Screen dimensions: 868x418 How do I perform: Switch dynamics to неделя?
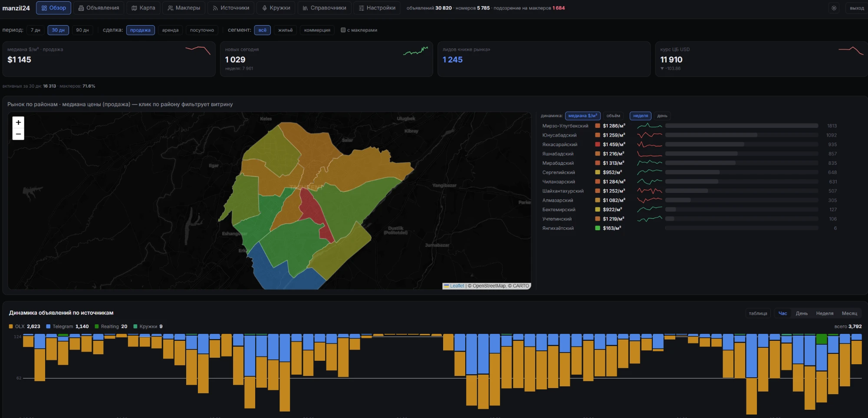pyautogui.click(x=640, y=116)
